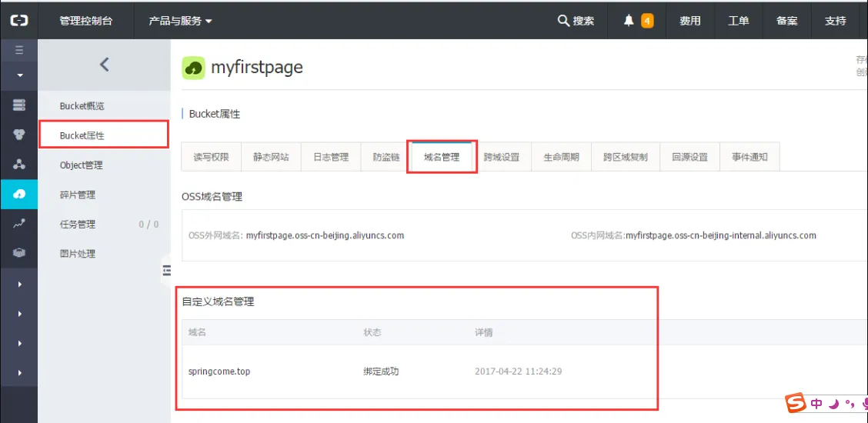
Task: Open the database icon below the server icon
Action: (18, 135)
